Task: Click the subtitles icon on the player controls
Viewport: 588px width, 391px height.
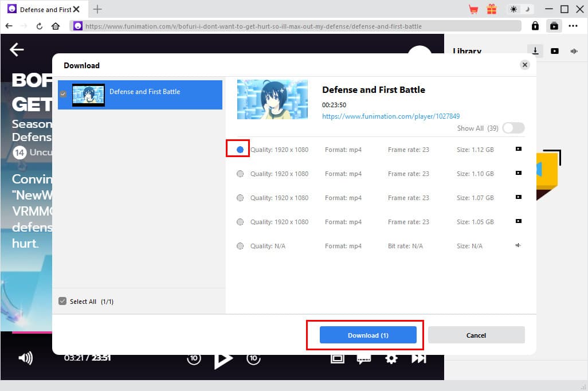Action: pyautogui.click(x=364, y=358)
